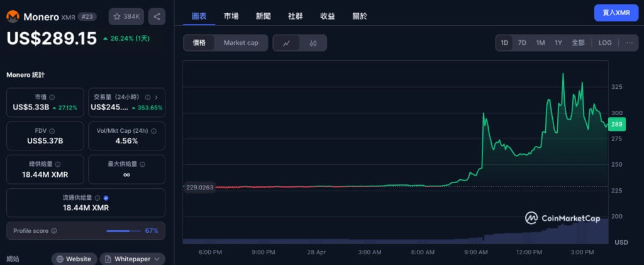Select the 7D time range

(522, 43)
